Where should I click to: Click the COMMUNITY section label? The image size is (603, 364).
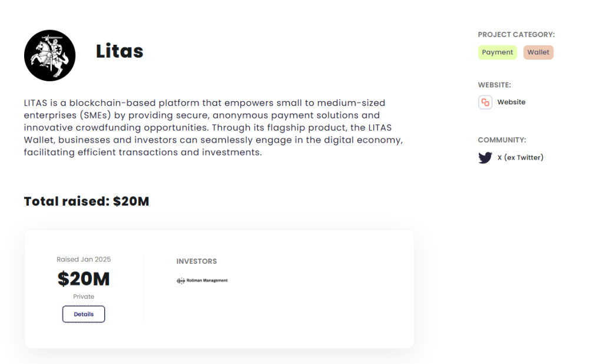(x=502, y=140)
